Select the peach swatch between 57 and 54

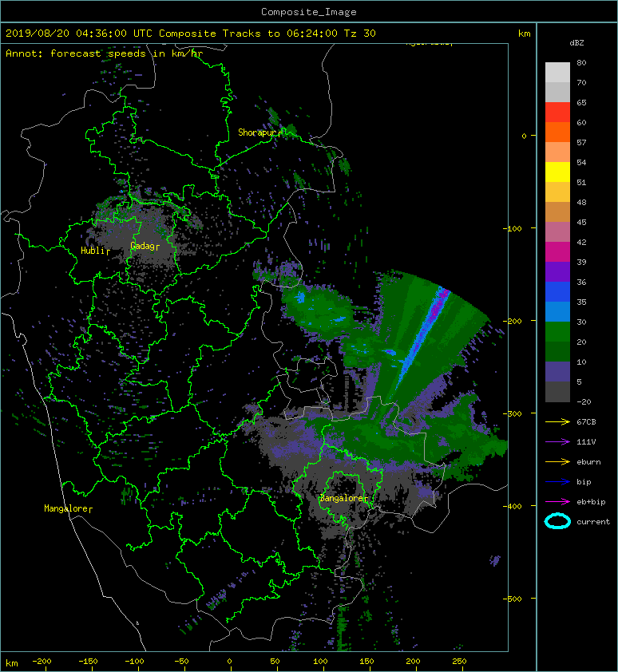557,152
